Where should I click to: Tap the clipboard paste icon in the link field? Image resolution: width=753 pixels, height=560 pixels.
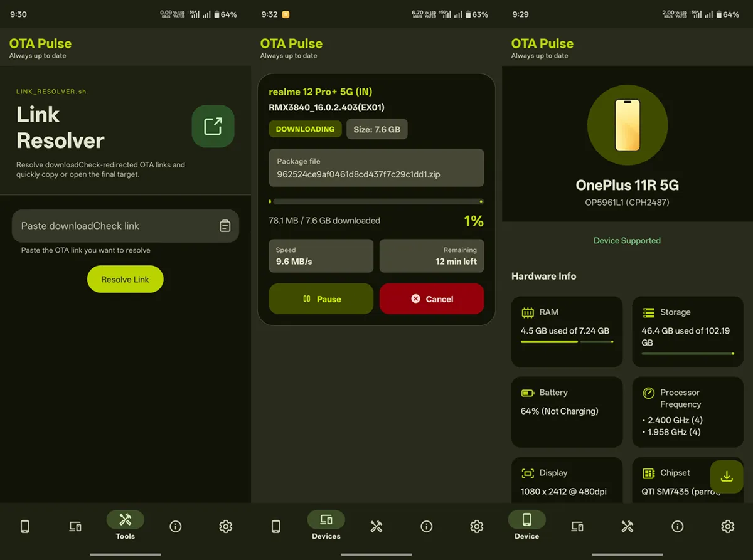click(x=225, y=226)
